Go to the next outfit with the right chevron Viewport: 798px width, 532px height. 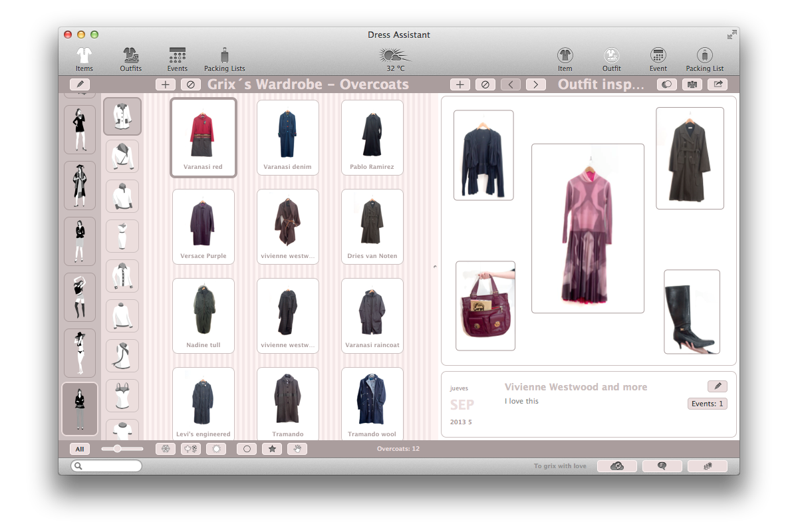(x=536, y=84)
